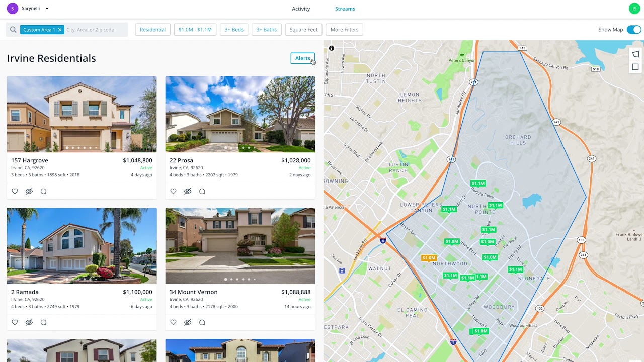
Task: Open the 157 Hargrove address link
Action: (30, 160)
